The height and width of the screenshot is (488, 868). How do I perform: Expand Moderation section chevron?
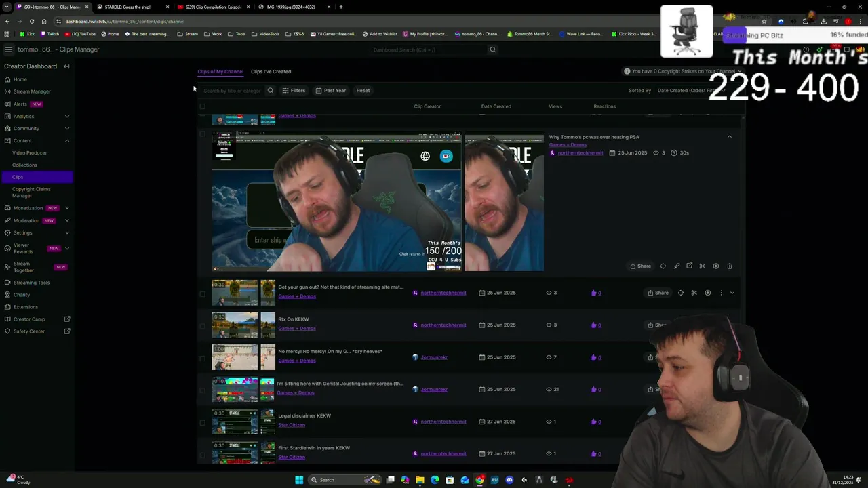pos(66,220)
